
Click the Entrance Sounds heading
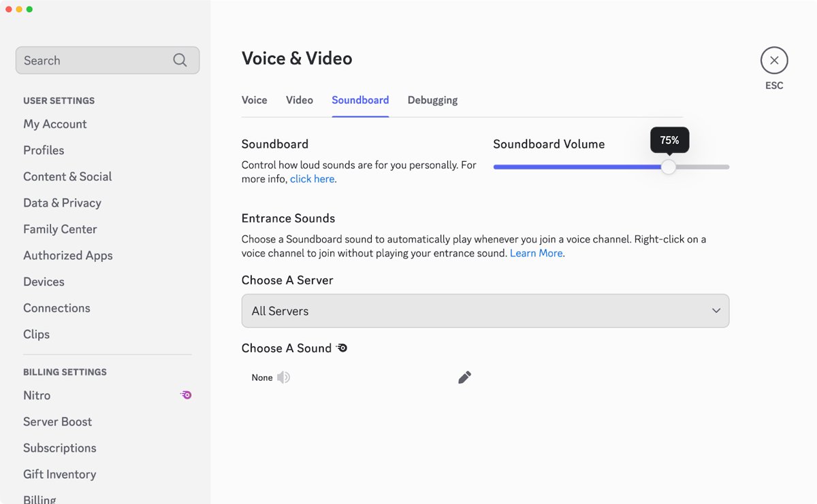289,218
